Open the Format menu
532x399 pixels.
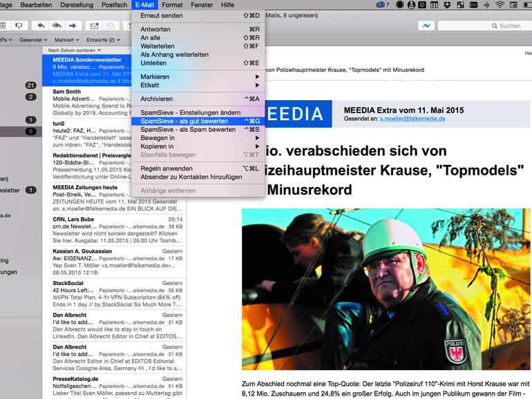pos(172,5)
